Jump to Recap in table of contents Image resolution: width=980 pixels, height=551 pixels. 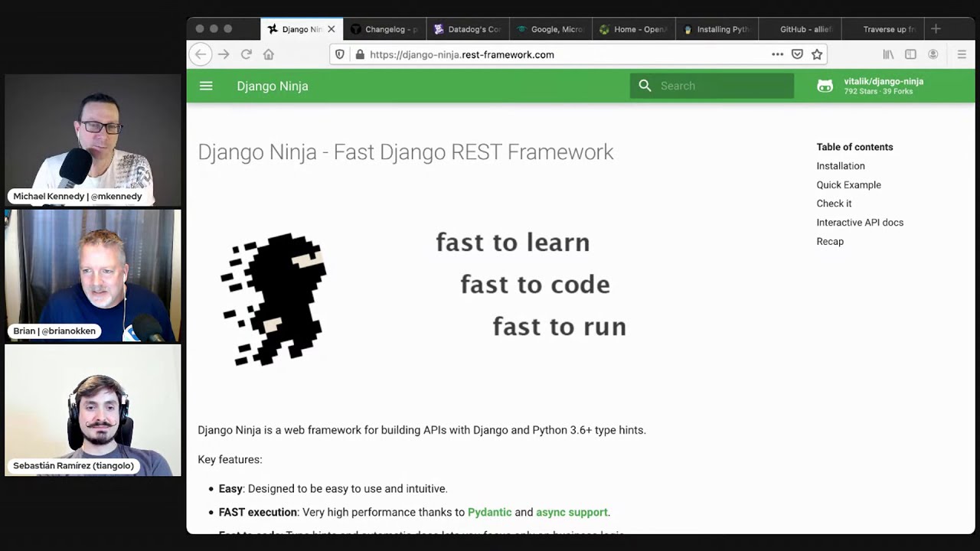click(x=830, y=241)
